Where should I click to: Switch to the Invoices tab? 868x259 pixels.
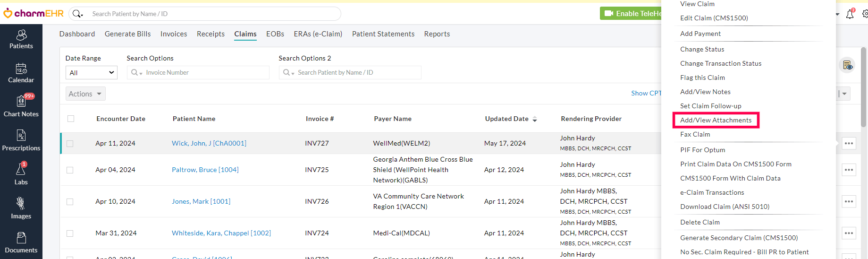click(174, 34)
